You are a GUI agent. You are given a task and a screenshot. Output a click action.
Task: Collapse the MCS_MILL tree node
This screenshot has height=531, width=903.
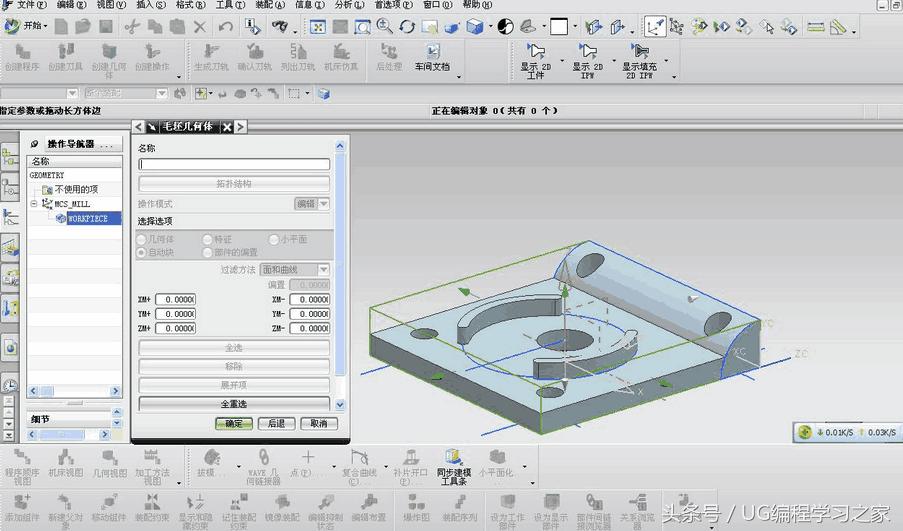(x=34, y=204)
